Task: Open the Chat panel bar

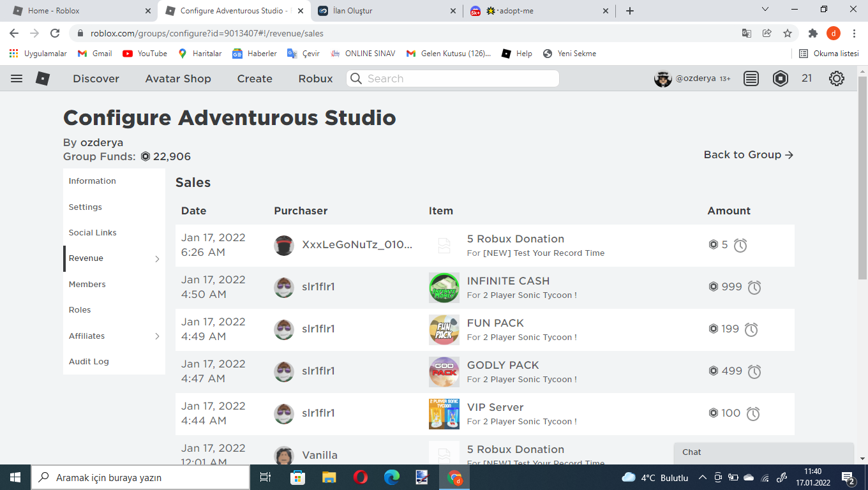Action: pos(764,452)
